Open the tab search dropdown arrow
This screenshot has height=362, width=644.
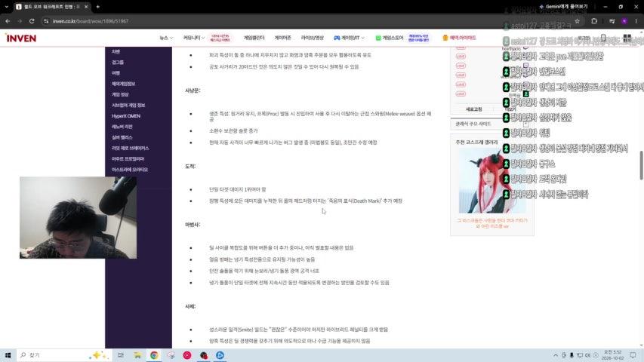click(6, 7)
